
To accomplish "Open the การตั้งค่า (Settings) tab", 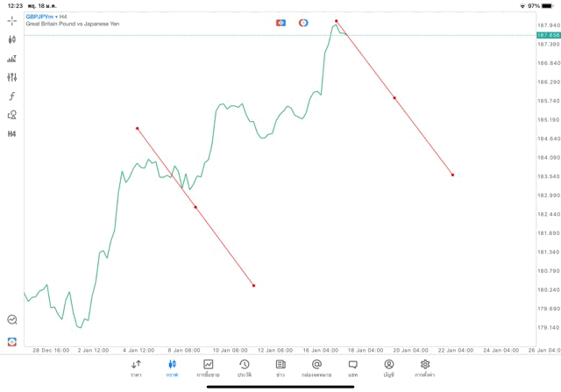I will [x=425, y=367].
